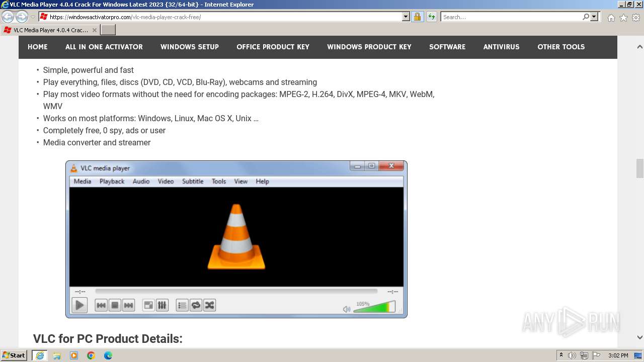Go to the ANTIVIRUS navigation item
The height and width of the screenshot is (362, 644).
502,47
